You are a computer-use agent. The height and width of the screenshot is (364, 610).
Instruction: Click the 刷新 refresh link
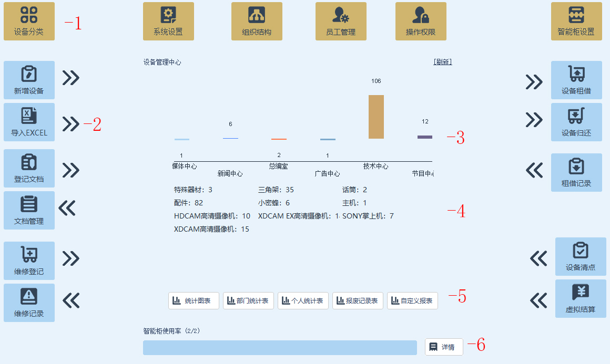442,62
